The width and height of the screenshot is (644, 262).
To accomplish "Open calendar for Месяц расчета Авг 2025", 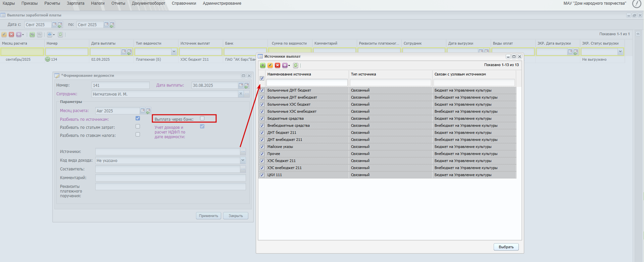I will [x=143, y=111].
